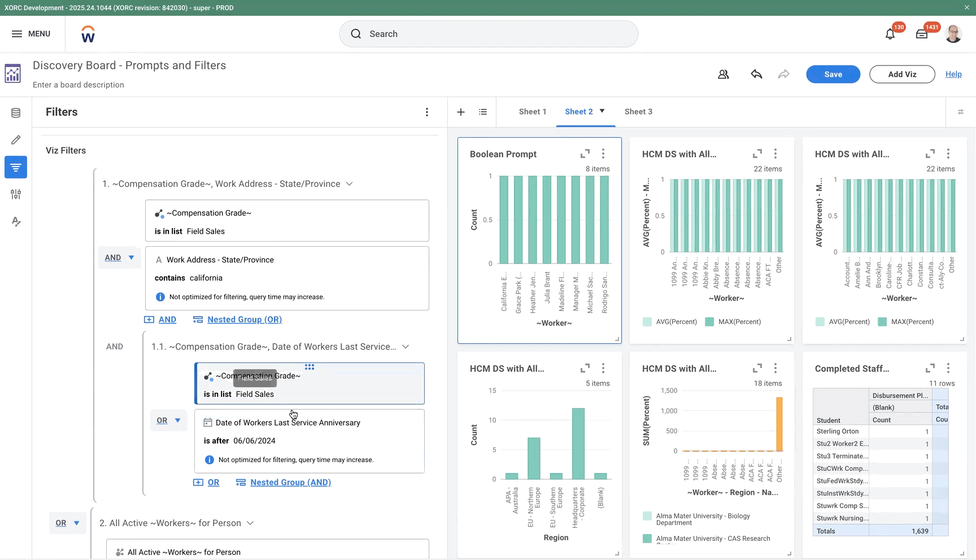Open the pencil edit sidebar icon

[16, 140]
